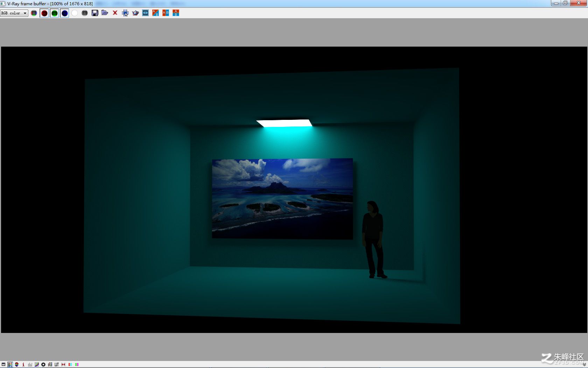Toggle the color curves icon
The width and height of the screenshot is (588, 368).
pyautogui.click(x=36, y=364)
